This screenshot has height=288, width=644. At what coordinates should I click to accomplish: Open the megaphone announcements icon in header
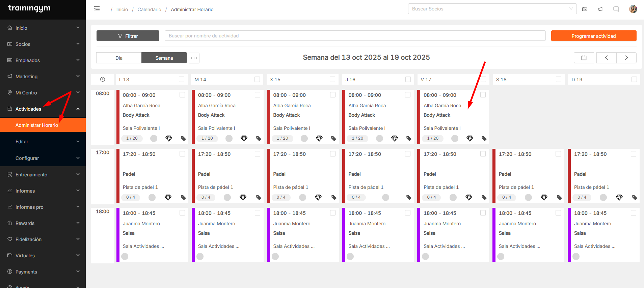600,9
